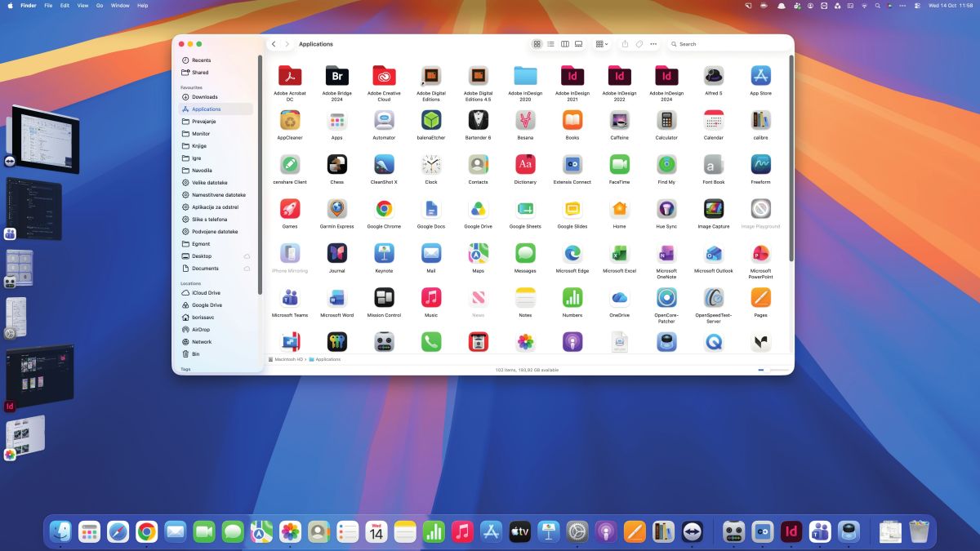Screen dimensions: 980x551
Task: Open the Trash in the Dock
Action: 919,532
